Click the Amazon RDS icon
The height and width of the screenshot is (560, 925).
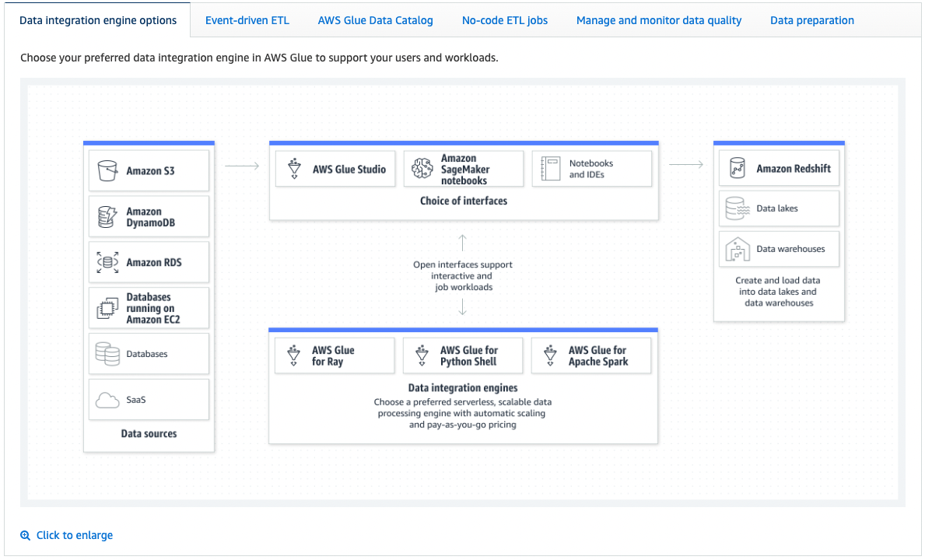pos(107,262)
